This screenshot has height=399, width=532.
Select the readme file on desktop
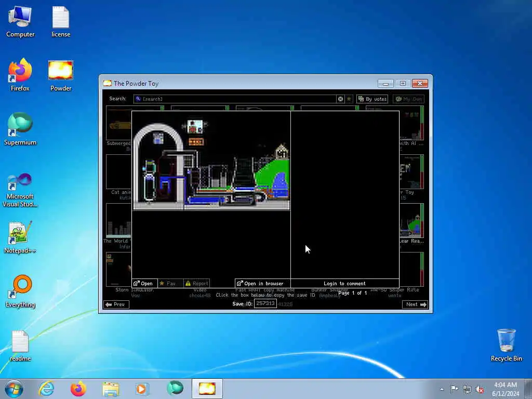point(20,346)
